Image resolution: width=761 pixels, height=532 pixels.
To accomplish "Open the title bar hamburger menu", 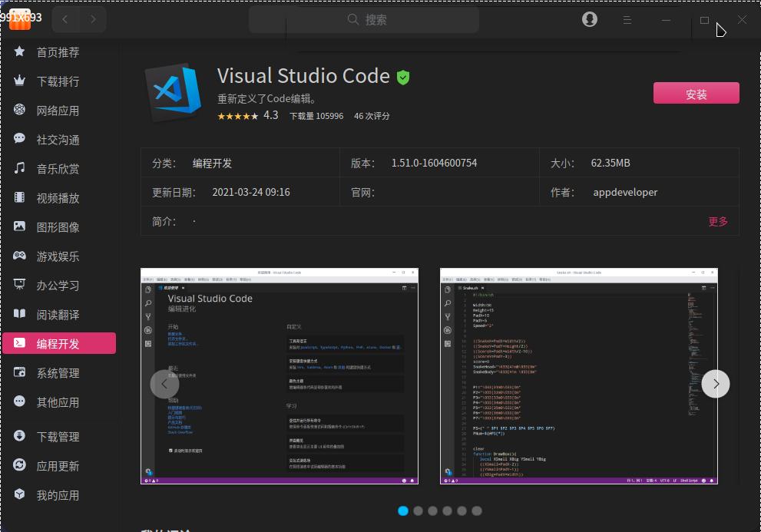I will tap(627, 20).
